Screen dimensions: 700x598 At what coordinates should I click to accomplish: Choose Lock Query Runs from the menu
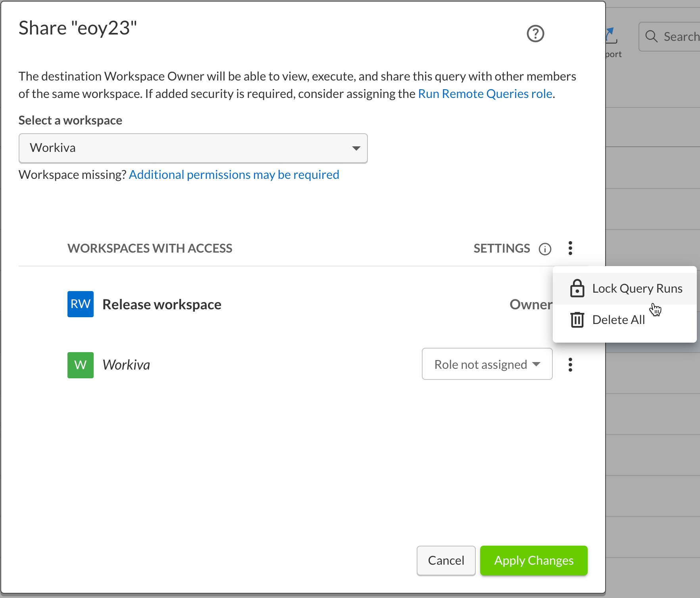[x=637, y=288]
